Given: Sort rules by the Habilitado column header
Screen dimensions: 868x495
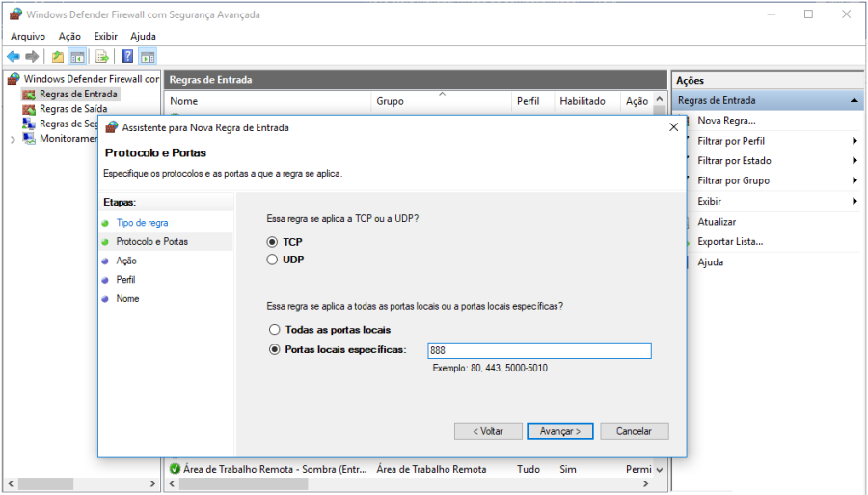Looking at the screenshot, I should pyautogui.click(x=587, y=101).
